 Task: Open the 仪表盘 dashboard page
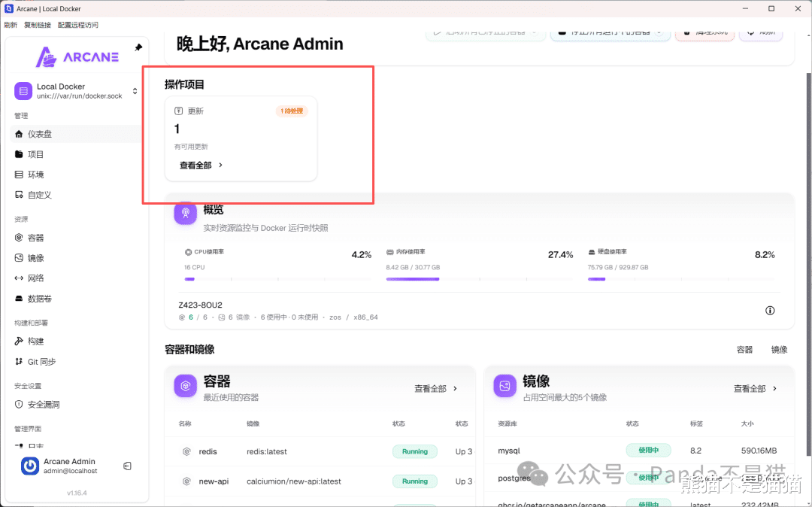pos(76,134)
